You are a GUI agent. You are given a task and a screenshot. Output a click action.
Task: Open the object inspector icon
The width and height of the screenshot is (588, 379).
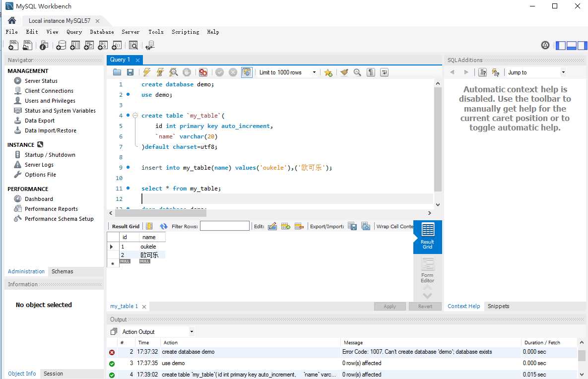pyautogui.click(x=44, y=45)
